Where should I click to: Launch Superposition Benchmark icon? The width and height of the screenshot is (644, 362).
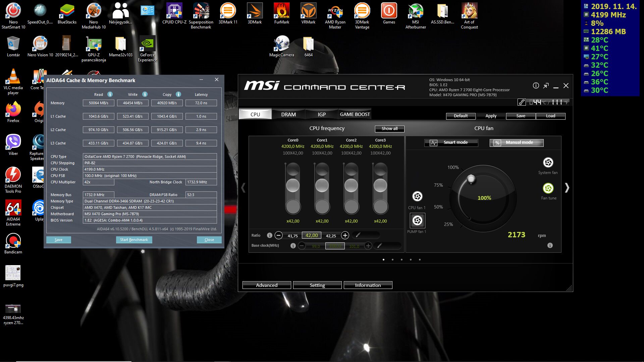pos(201,16)
